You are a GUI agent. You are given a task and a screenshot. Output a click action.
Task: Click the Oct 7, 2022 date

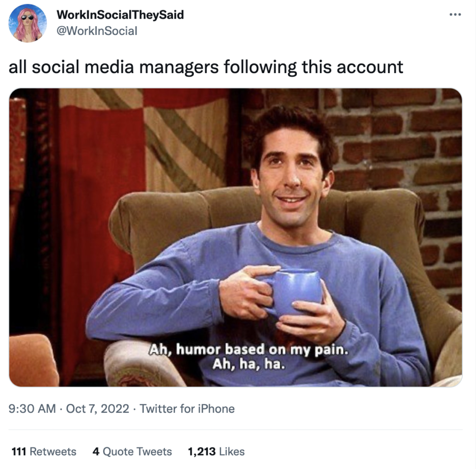(x=98, y=409)
